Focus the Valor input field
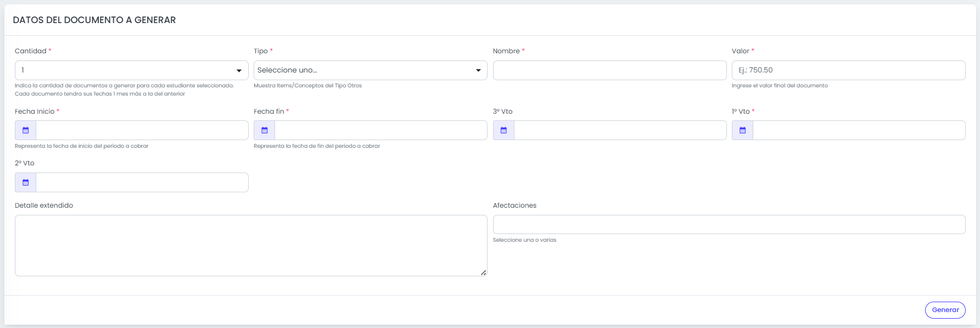 (848, 70)
